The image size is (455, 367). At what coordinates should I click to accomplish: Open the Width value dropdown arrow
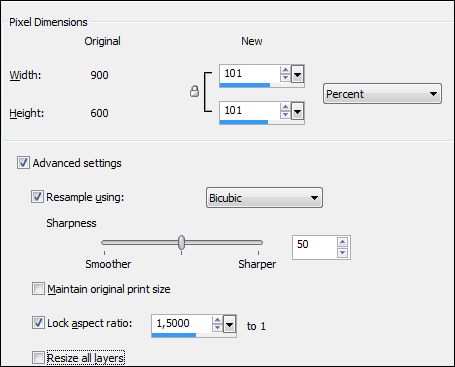(x=297, y=74)
